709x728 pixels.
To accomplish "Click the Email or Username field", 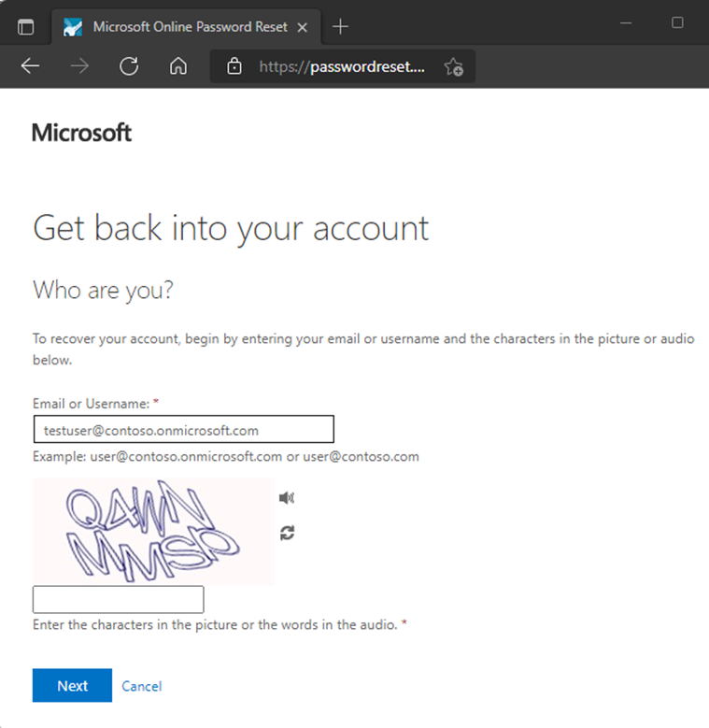I will [183, 430].
